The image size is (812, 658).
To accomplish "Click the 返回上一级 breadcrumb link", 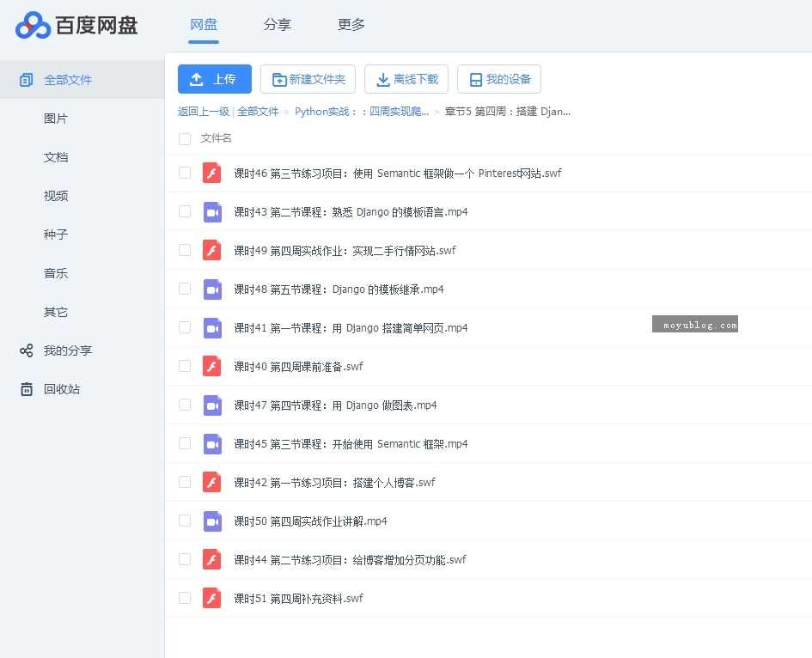I will pos(203,111).
